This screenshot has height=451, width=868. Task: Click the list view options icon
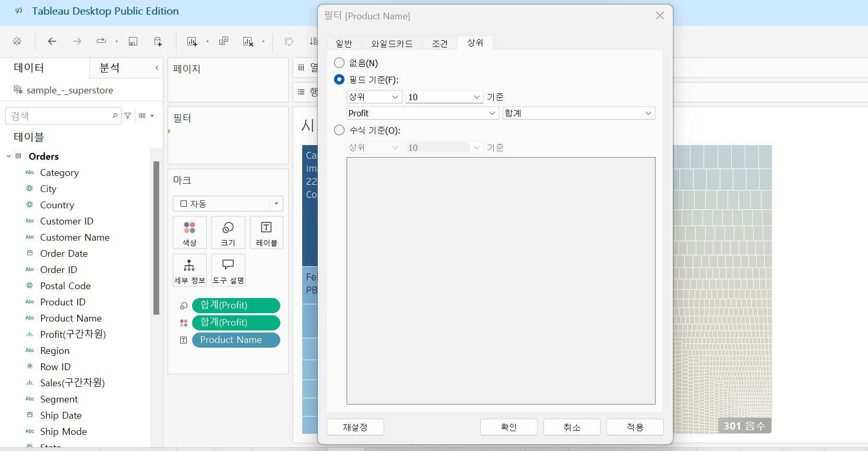click(x=142, y=116)
